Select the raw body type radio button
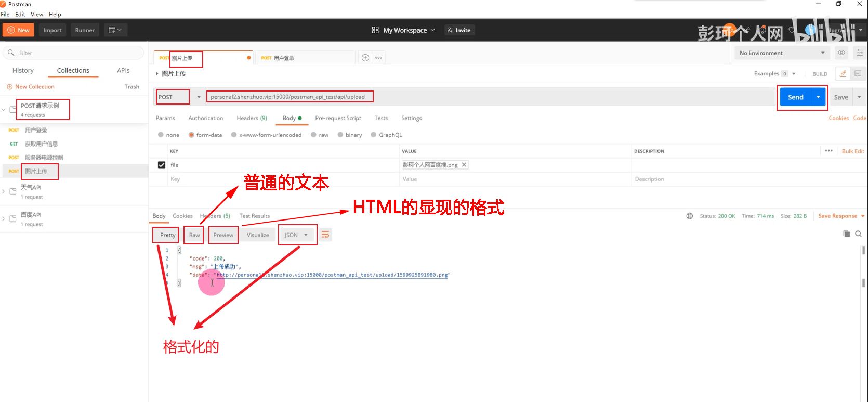868x402 pixels. pos(313,135)
